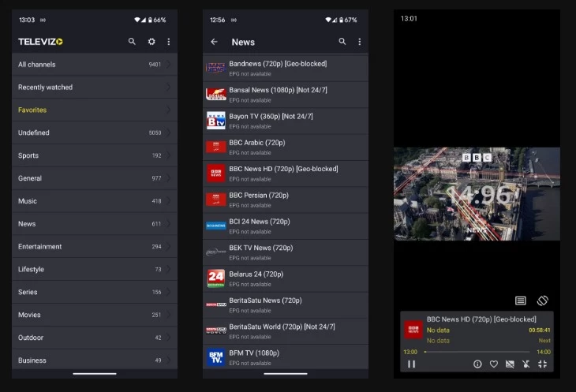Tap the BCI 24 News channel logo
576x392 pixels.
[x=215, y=226]
